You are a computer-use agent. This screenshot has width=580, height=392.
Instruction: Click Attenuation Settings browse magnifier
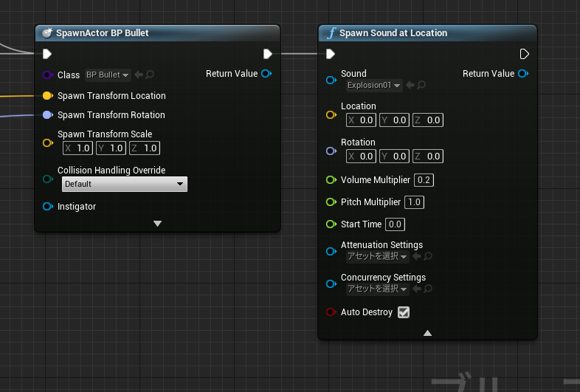pos(428,256)
